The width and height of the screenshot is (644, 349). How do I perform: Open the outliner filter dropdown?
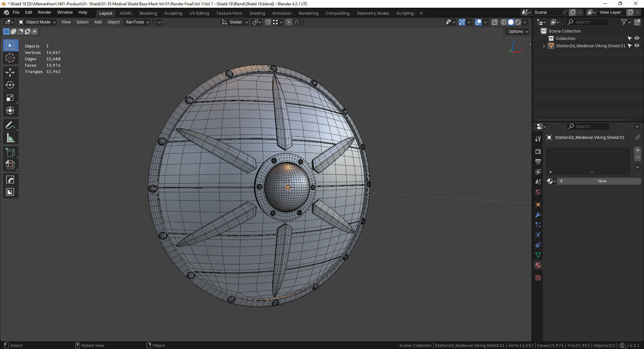click(x=626, y=22)
